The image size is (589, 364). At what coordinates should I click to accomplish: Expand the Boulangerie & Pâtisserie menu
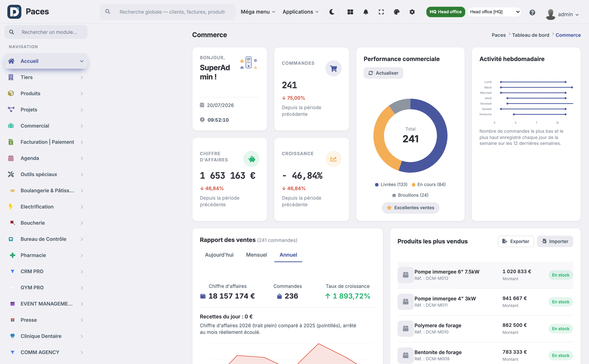pos(46,190)
